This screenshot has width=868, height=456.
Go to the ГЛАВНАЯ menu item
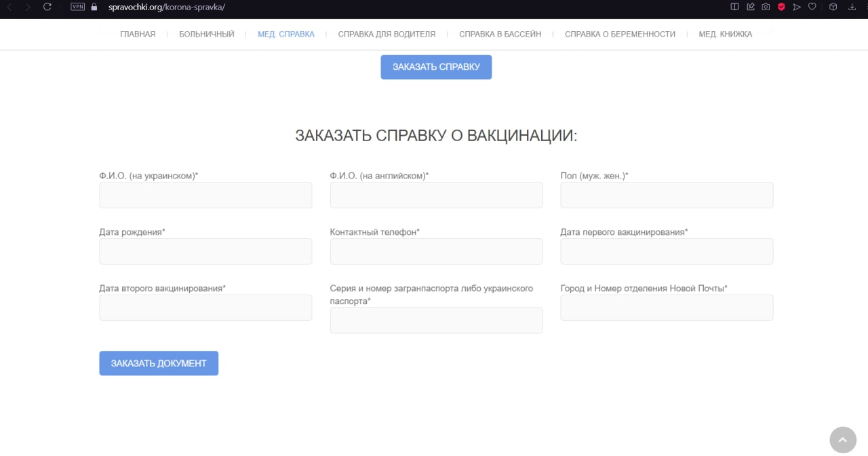coord(138,34)
